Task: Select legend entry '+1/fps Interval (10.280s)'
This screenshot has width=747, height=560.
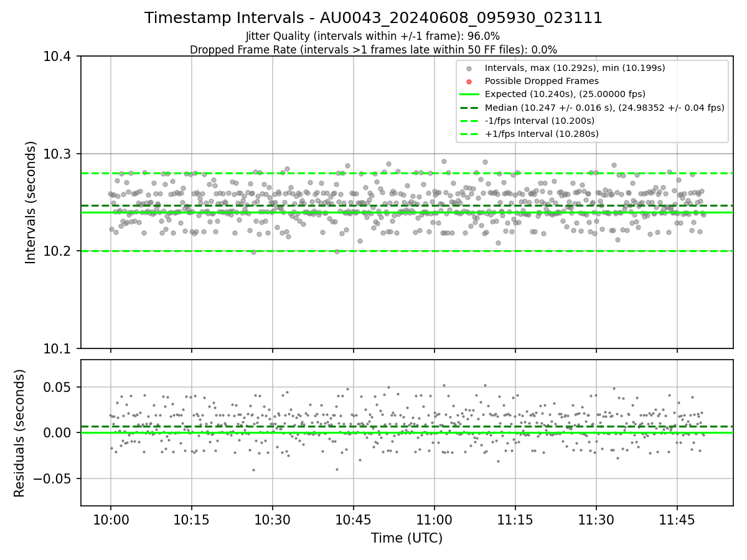Action: pos(542,134)
